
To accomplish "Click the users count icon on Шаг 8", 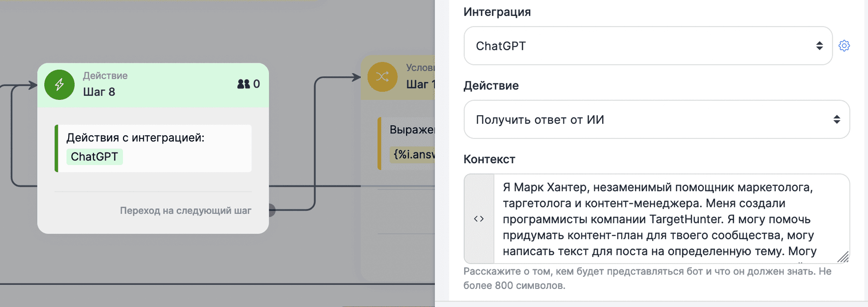I will pos(244,84).
